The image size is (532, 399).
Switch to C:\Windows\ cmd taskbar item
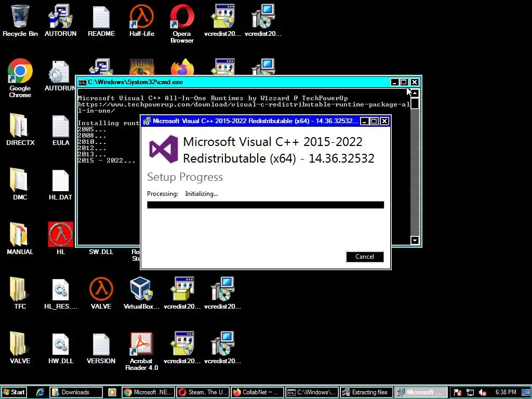312,392
